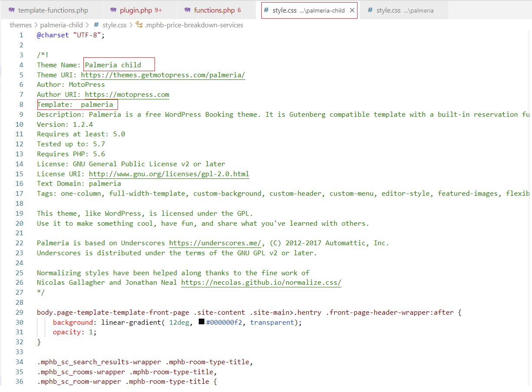Click the 'background' property name
This screenshot has height=392, width=532.
(x=73, y=323)
